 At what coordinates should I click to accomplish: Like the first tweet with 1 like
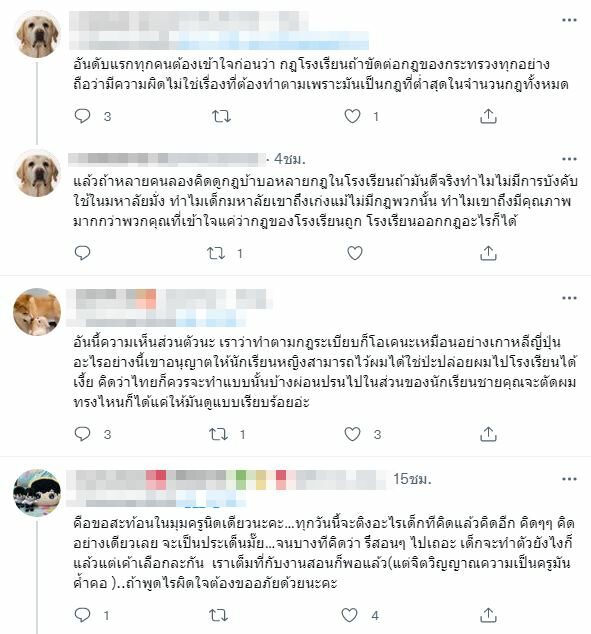[352, 116]
